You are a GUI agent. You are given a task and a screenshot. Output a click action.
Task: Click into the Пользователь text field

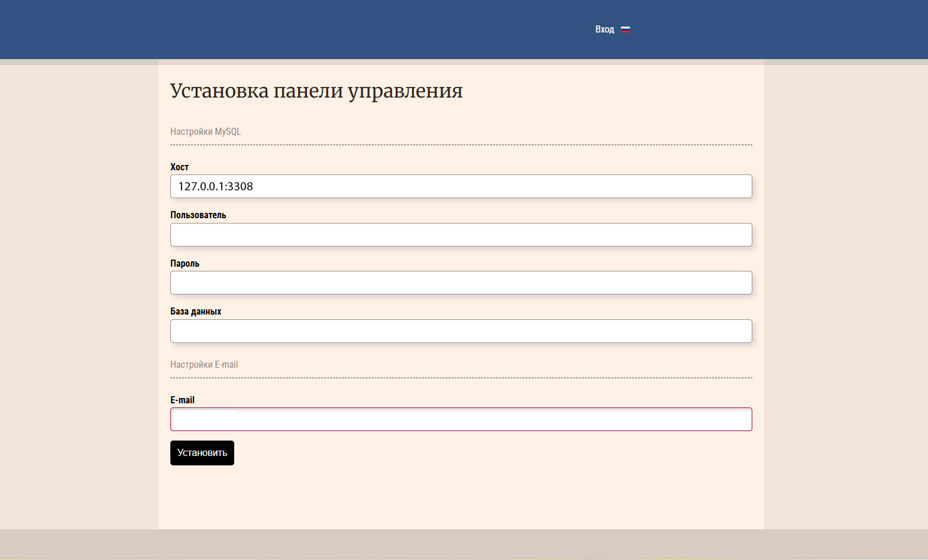tap(461, 235)
